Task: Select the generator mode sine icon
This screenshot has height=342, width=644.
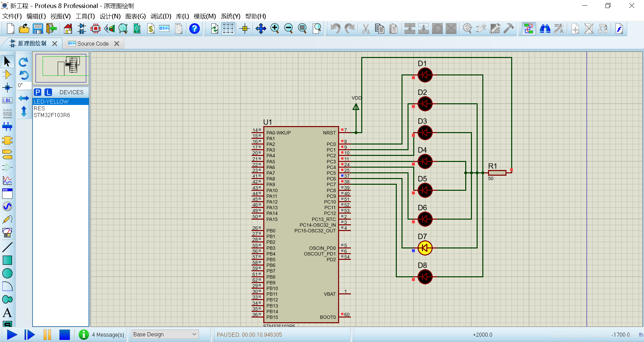Action: coord(7,206)
